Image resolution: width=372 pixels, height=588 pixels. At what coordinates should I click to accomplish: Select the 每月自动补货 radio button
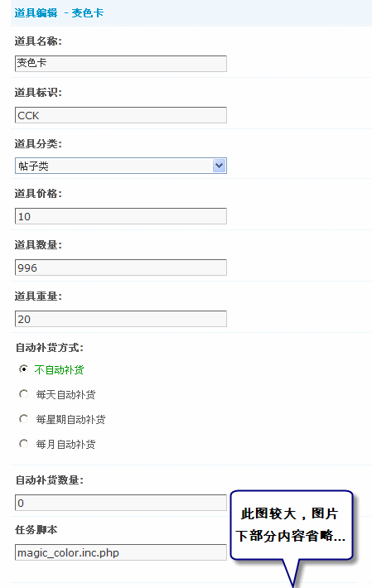coord(24,444)
